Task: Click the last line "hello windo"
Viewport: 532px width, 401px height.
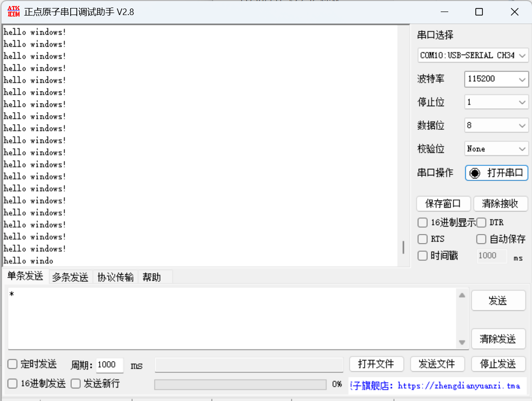Action: tap(29, 261)
